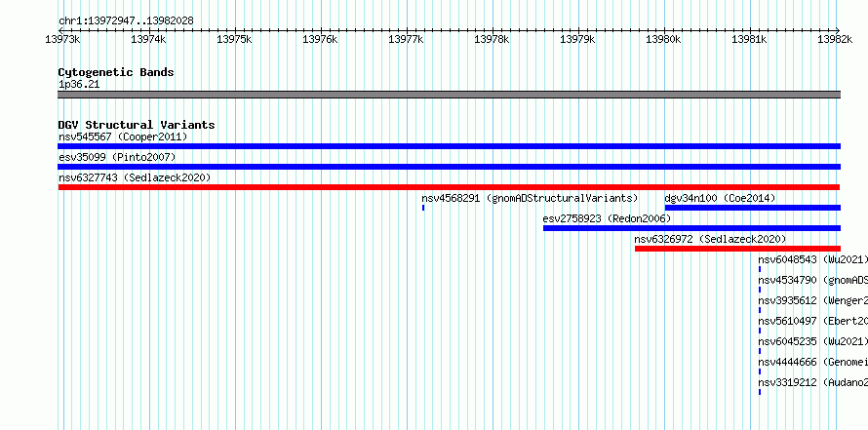Click the nsv4534790 variant label
The width and height of the screenshot is (868, 430).
[812, 280]
